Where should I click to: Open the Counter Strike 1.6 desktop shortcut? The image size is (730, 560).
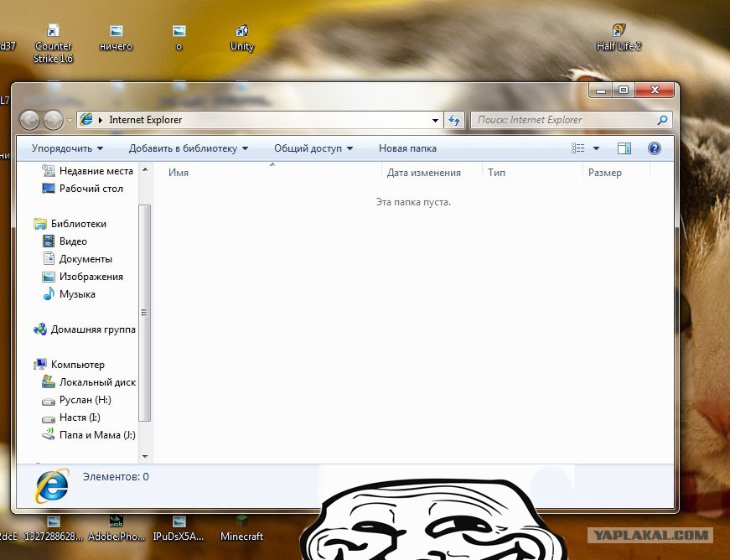coord(53,44)
